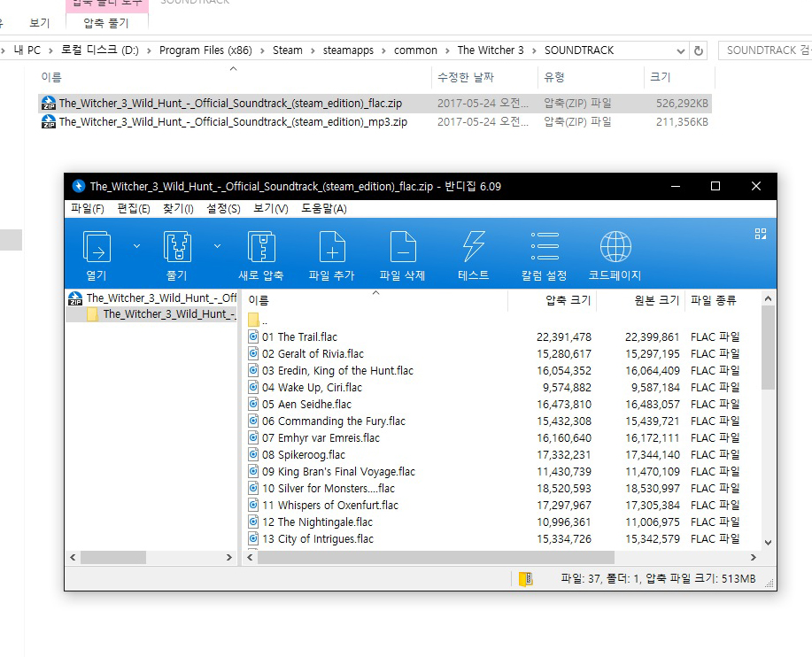
Task: Select the The_Witcher_3_Wild_Hunt_ folder in the tree
Action: click(160, 314)
